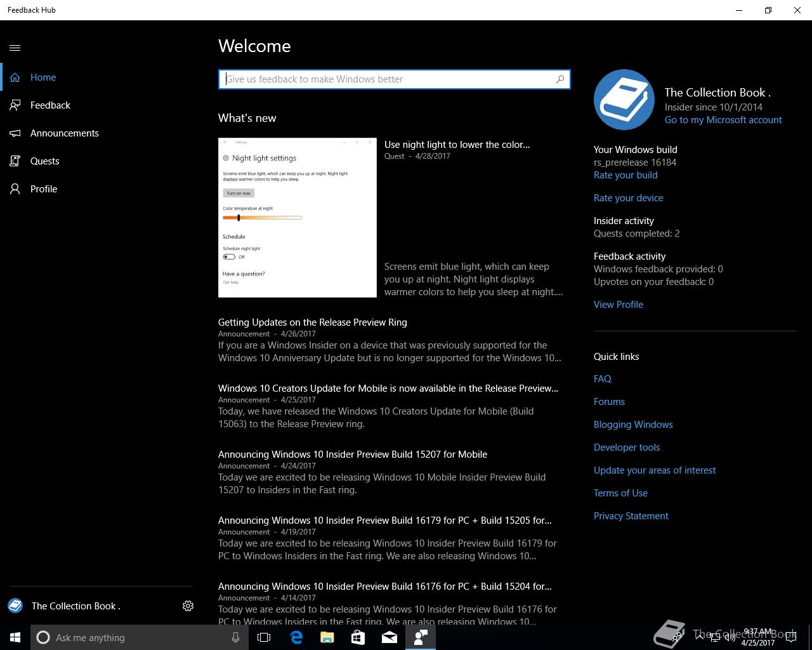Open Task View on taskbar
Viewport: 812px width, 650px height.
(x=264, y=637)
